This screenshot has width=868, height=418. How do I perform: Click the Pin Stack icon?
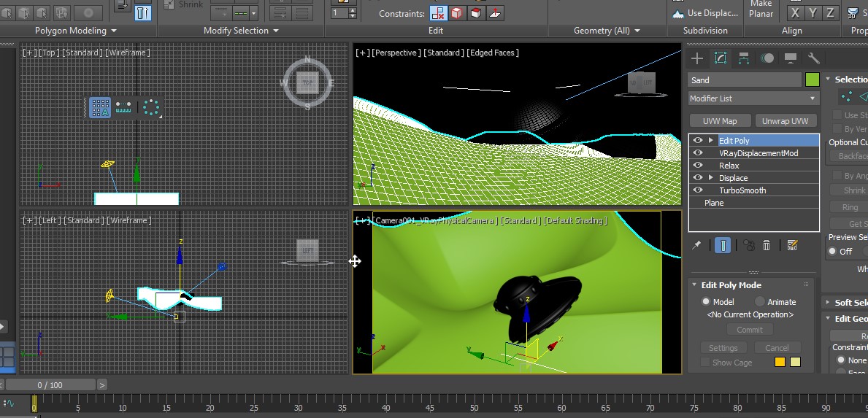pyautogui.click(x=697, y=246)
